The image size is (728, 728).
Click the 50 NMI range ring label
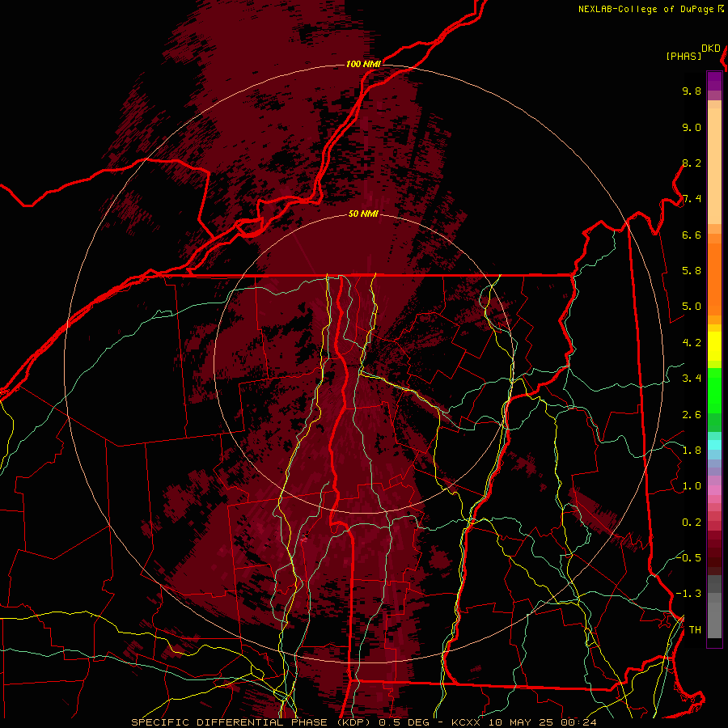(363, 214)
